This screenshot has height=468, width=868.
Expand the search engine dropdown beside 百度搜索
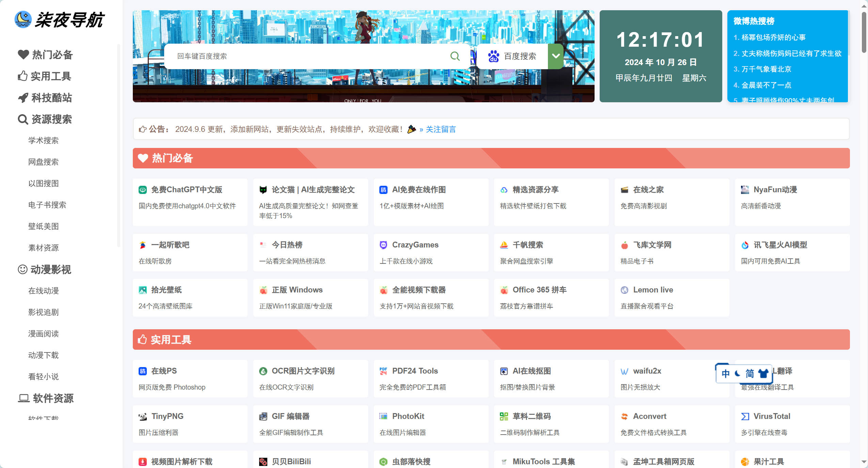pos(555,56)
